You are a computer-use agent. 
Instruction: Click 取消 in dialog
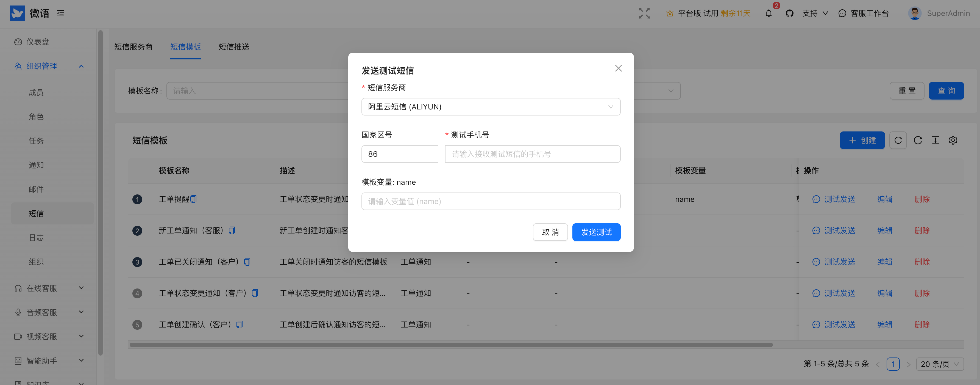550,232
